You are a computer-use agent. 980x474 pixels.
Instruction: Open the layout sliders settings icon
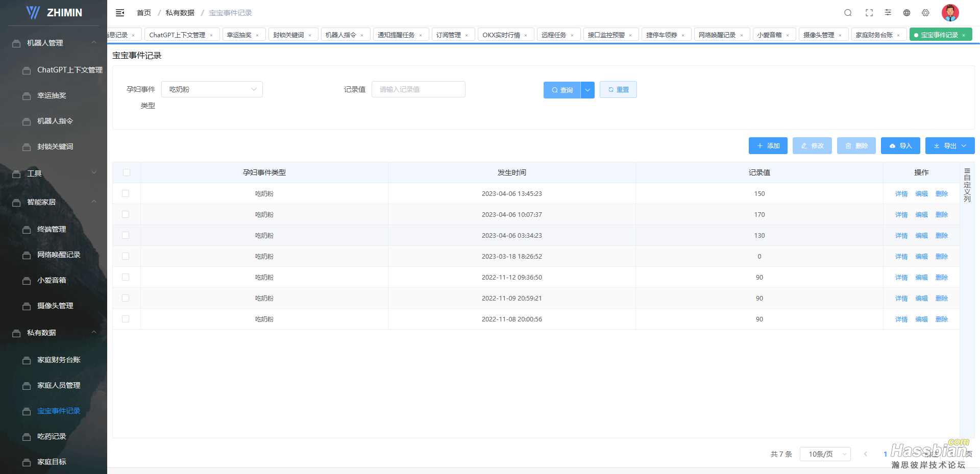888,13
